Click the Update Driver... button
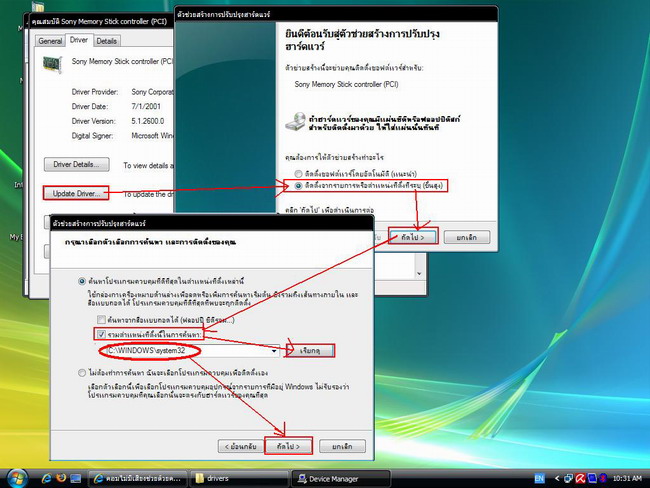This screenshot has width=650, height=488. [76, 194]
